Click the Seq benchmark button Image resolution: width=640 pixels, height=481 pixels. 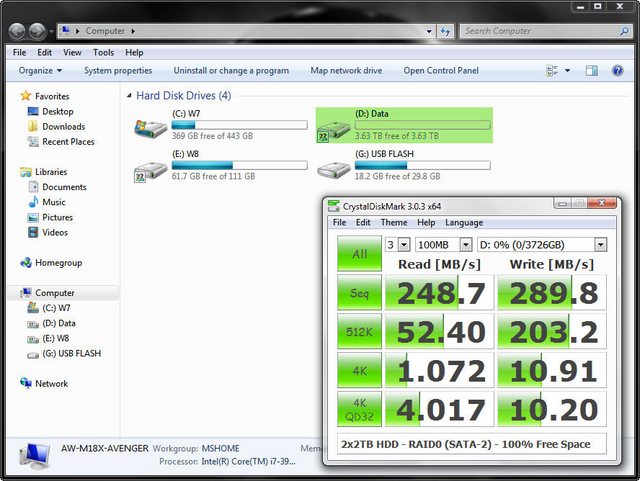pos(359,293)
